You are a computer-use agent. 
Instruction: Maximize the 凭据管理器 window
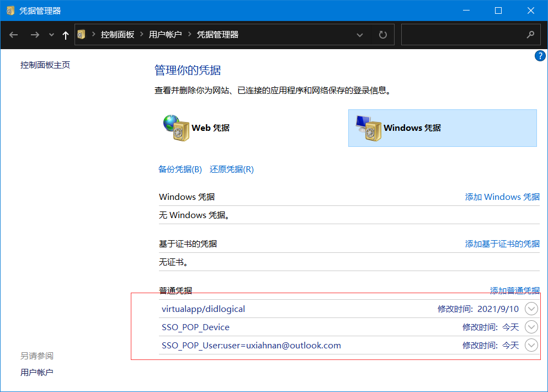click(x=498, y=10)
